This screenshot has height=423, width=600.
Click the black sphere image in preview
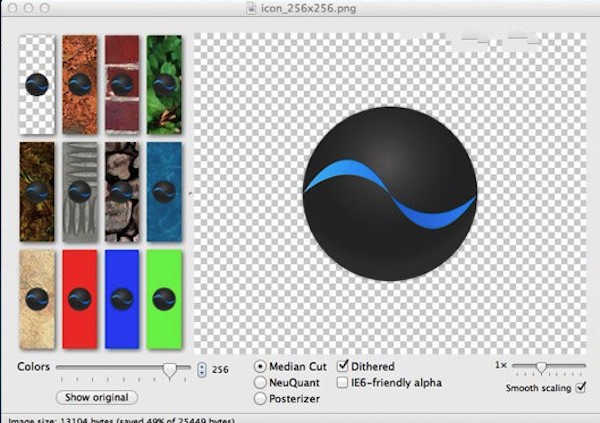pyautogui.click(x=390, y=194)
